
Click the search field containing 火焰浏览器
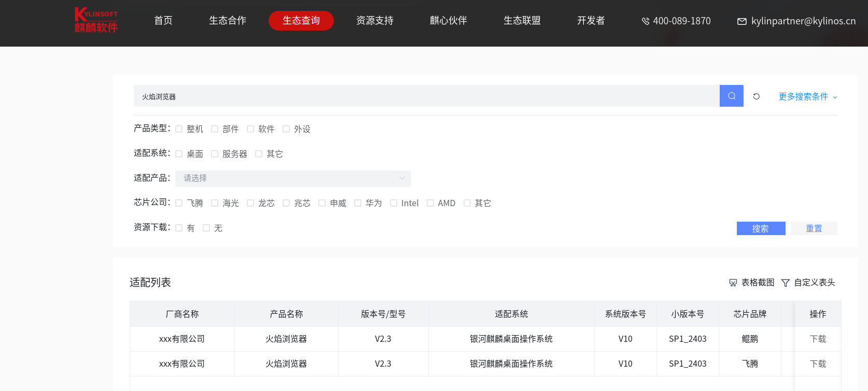[x=425, y=96]
